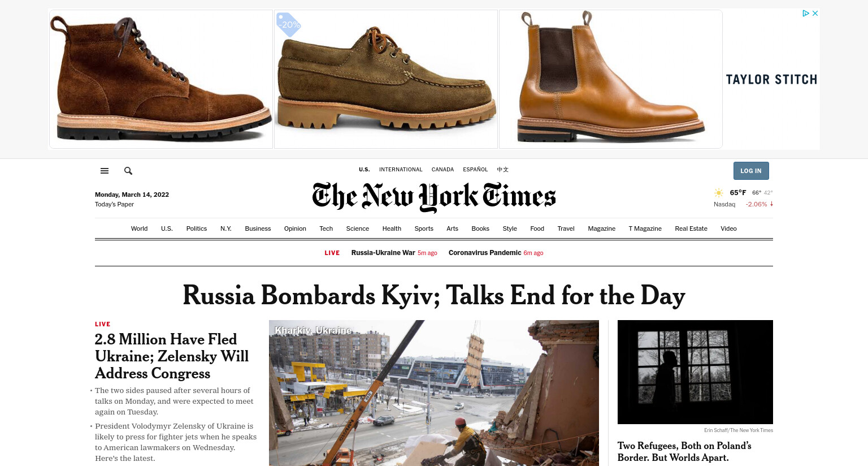Open the Real Estate section
The image size is (868, 466).
pyautogui.click(x=691, y=228)
